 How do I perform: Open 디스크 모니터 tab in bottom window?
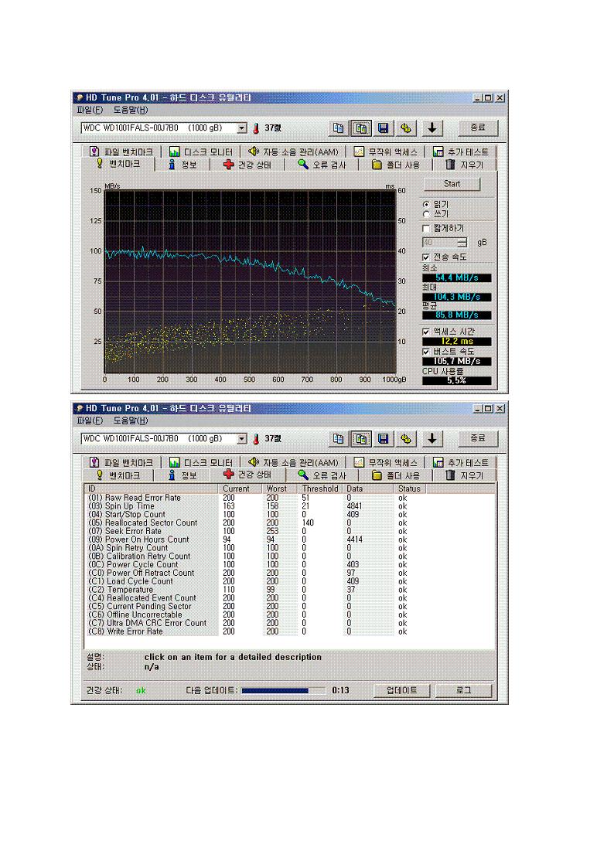pyautogui.click(x=201, y=463)
